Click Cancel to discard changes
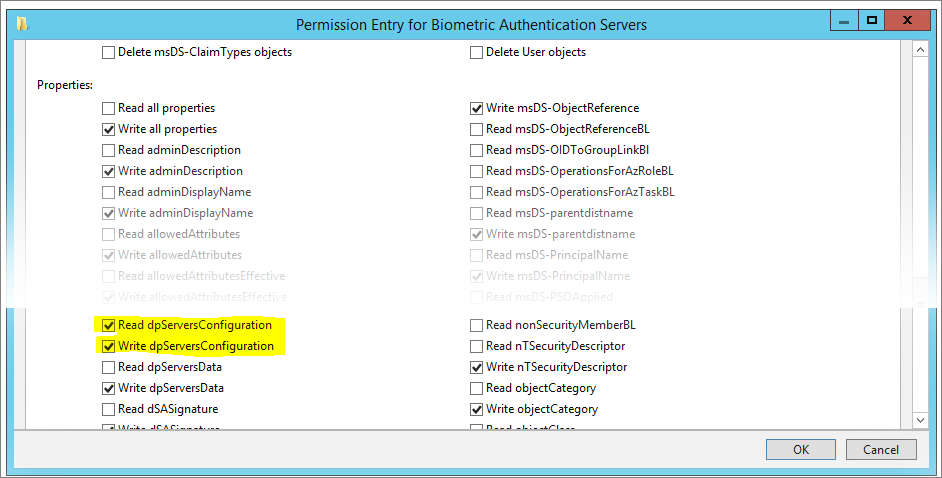 click(881, 450)
